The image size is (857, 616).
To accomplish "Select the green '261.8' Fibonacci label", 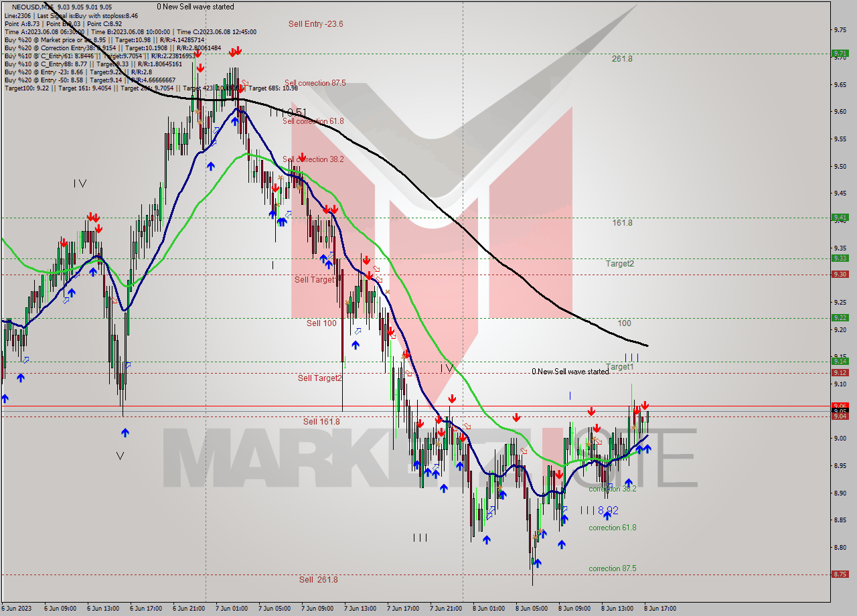I will pos(622,59).
